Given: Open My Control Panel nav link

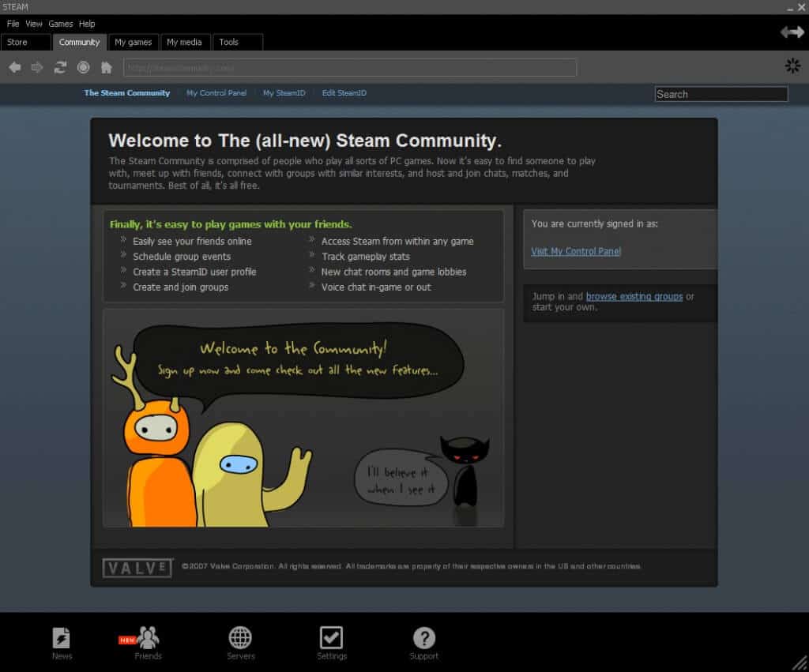Looking at the screenshot, I should [x=216, y=93].
